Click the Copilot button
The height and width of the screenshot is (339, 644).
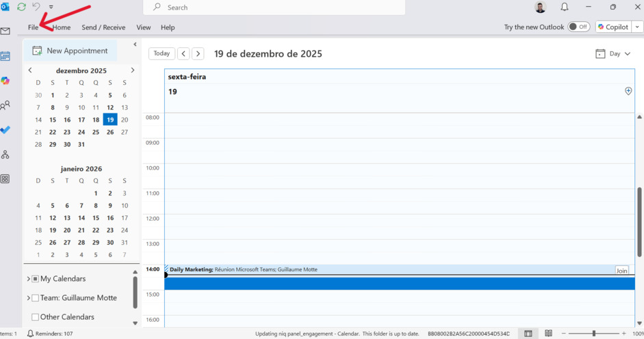click(x=613, y=27)
